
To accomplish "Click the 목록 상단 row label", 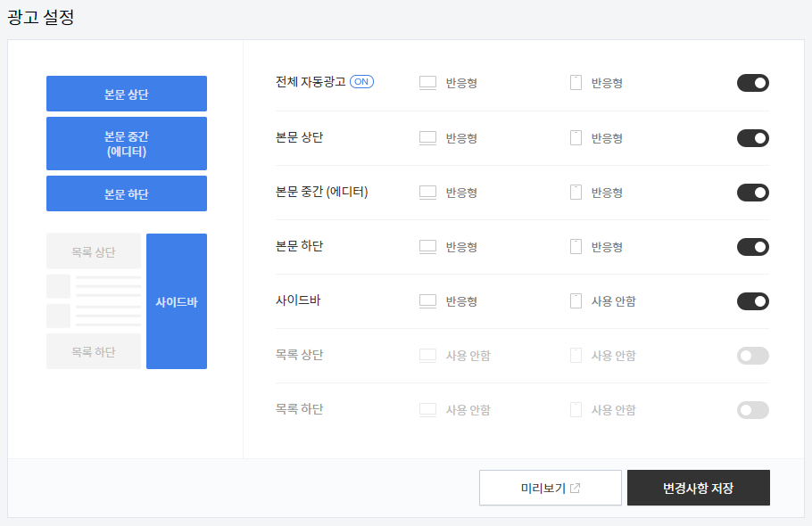I will coord(299,355).
